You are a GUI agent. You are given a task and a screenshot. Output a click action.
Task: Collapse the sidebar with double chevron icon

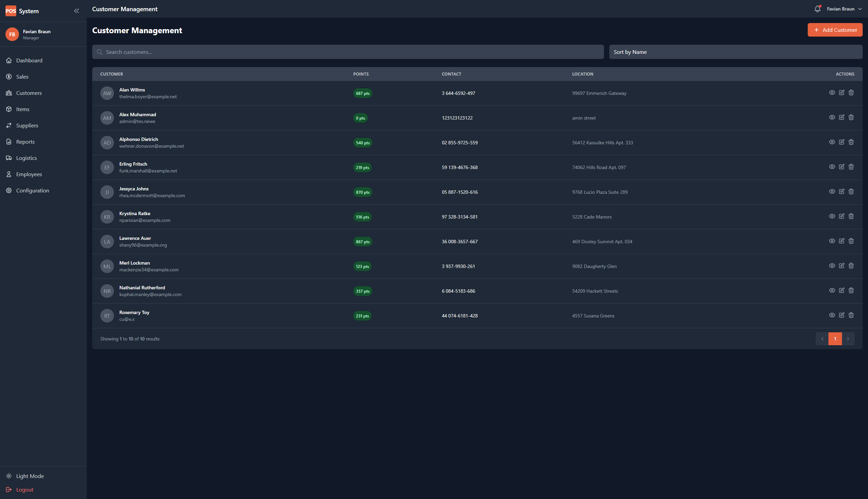coord(77,11)
